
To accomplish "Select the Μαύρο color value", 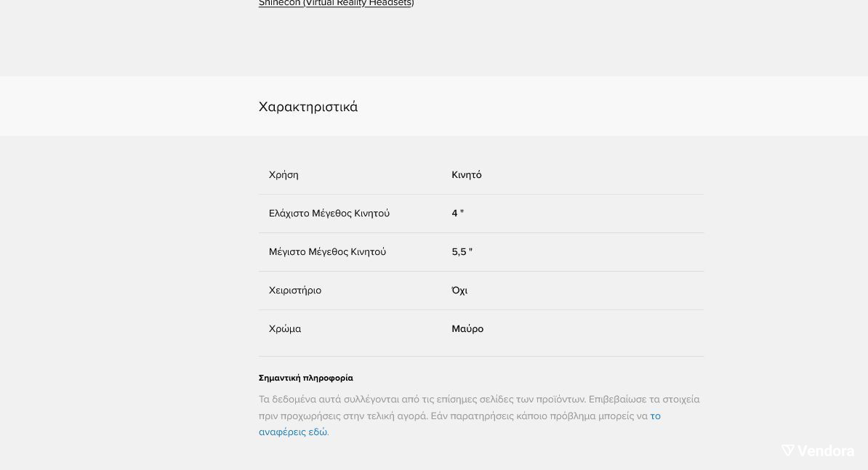I will tap(467, 329).
